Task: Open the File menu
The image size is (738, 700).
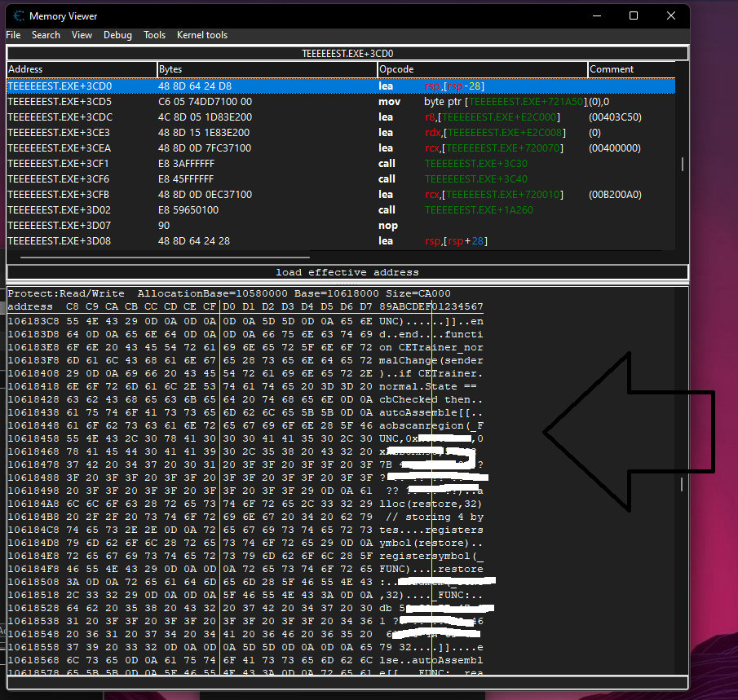Action: click(x=13, y=35)
